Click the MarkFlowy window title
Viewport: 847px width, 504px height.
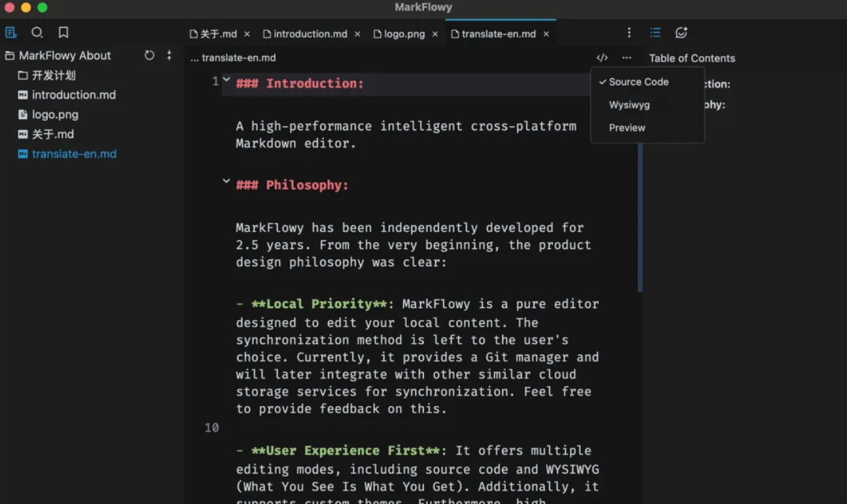click(x=423, y=7)
